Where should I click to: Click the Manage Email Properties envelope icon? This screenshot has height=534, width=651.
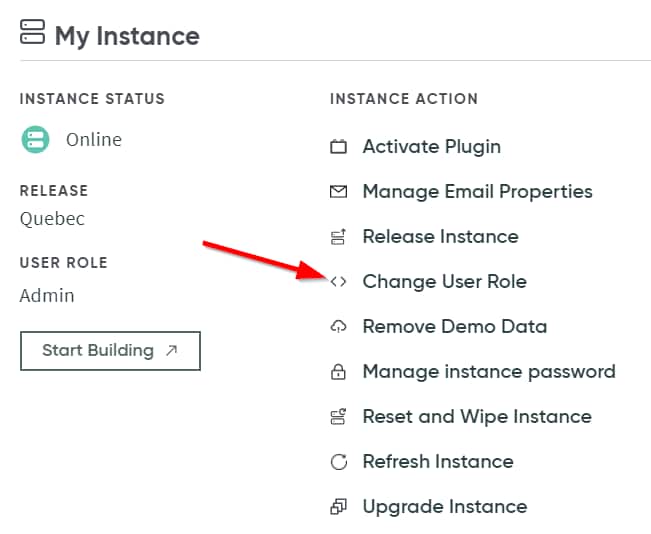[x=338, y=192]
